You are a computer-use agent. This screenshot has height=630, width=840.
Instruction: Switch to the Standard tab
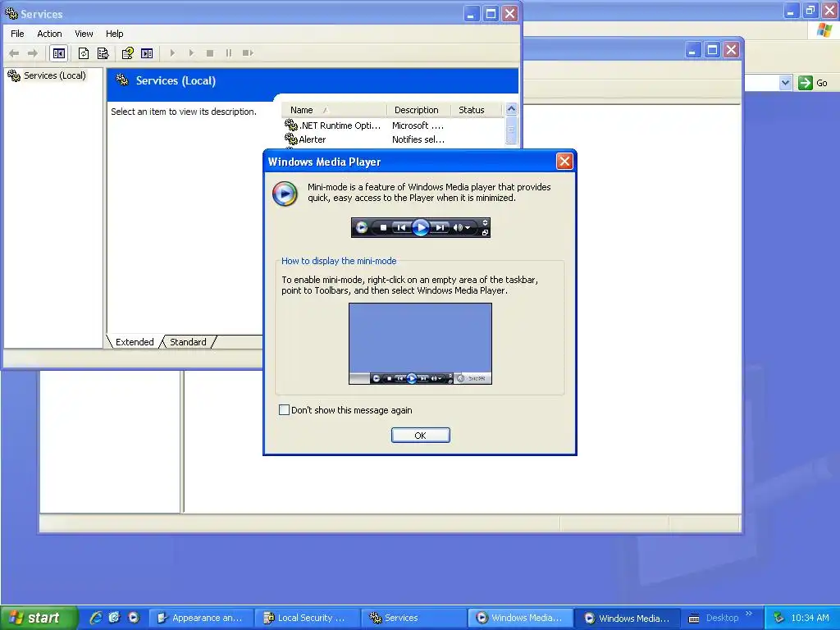pos(188,342)
